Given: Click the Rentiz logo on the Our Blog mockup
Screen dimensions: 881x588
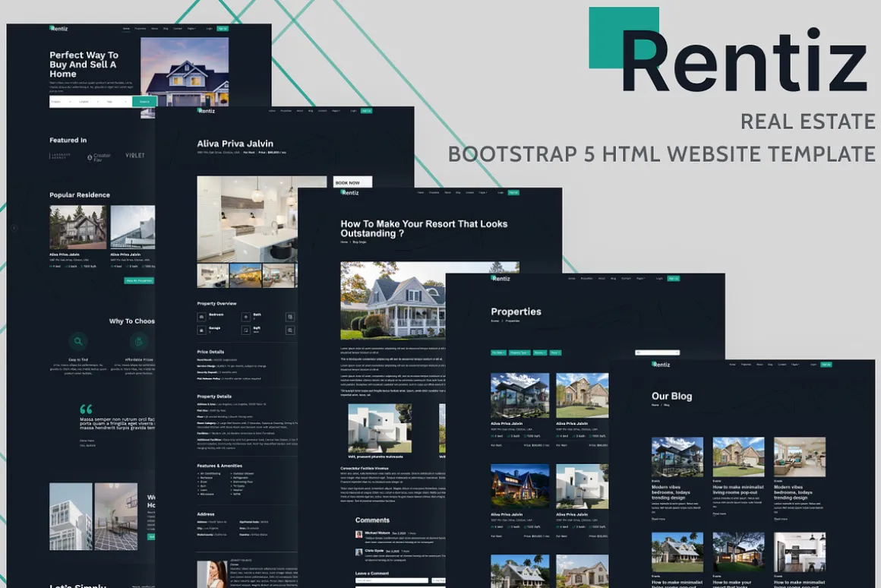Looking at the screenshot, I should pyautogui.click(x=662, y=364).
